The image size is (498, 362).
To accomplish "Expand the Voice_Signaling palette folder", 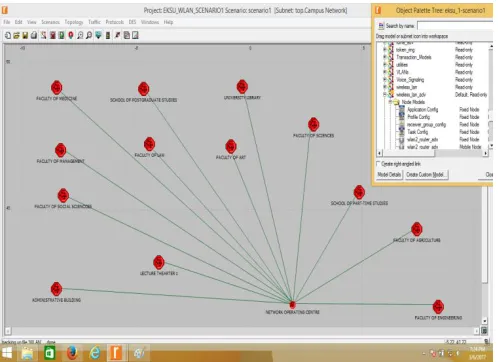I will (x=385, y=79).
